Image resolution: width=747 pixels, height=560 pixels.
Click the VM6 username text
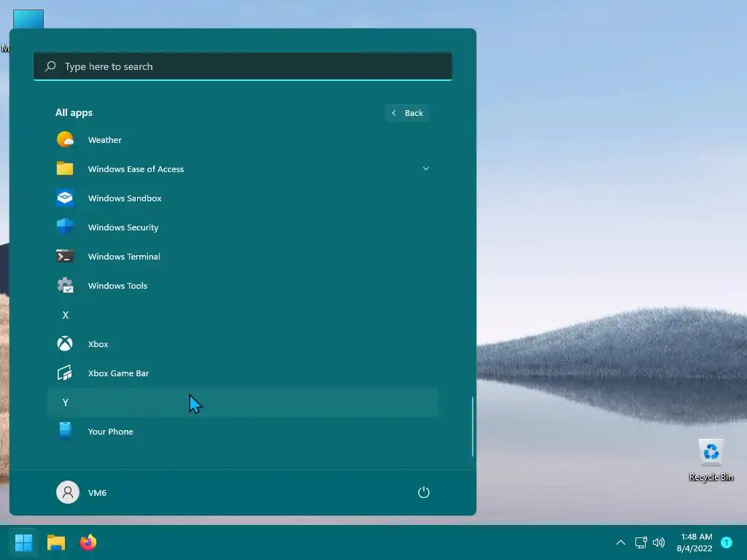coord(97,492)
